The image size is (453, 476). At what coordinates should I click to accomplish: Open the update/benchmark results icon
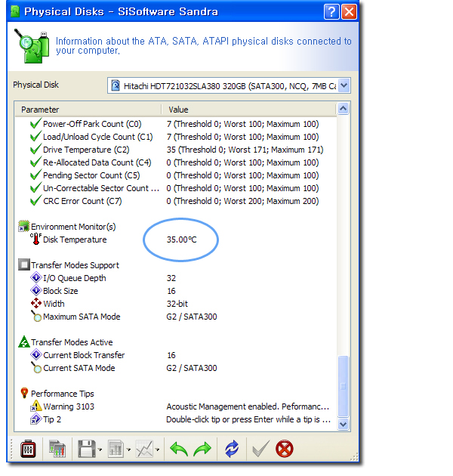[x=57, y=449]
